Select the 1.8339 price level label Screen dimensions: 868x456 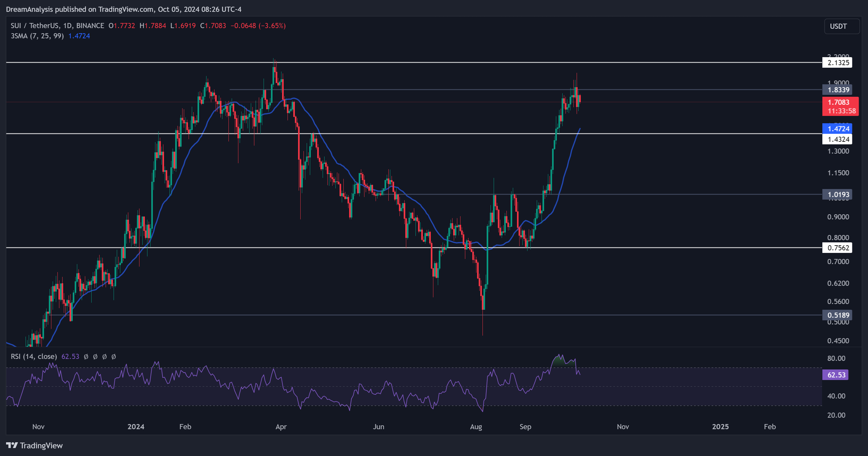837,90
